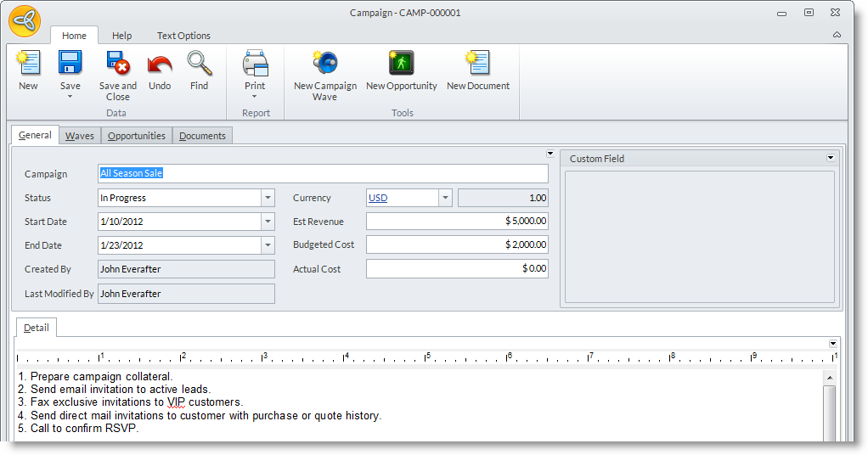This screenshot has height=455, width=868.
Task: Click the Save floppy disk icon
Action: [70, 64]
